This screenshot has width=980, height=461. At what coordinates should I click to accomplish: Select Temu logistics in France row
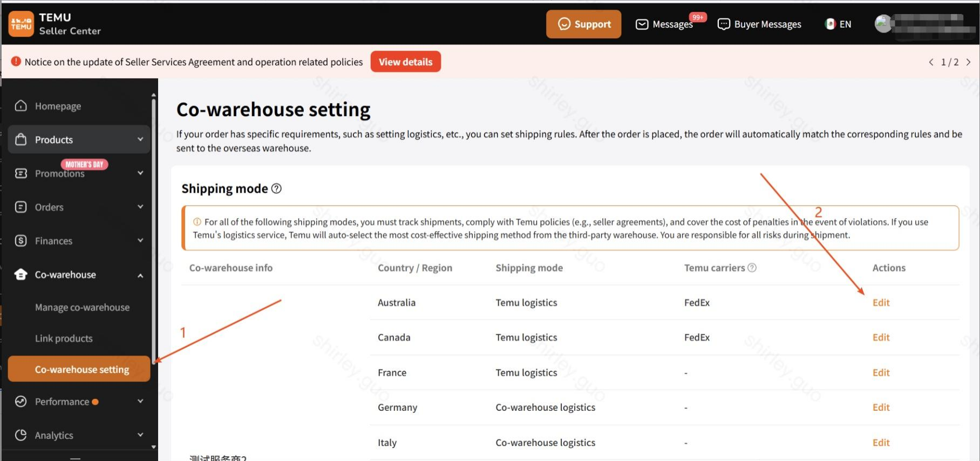pyautogui.click(x=526, y=372)
